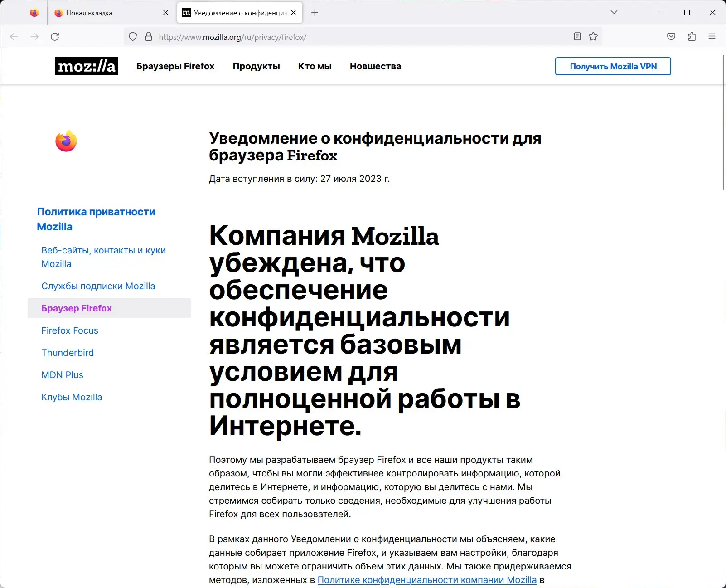Viewport: 726px width, 588px height.
Task: Click the Firefox View pinned tab icon
Action: (34, 13)
